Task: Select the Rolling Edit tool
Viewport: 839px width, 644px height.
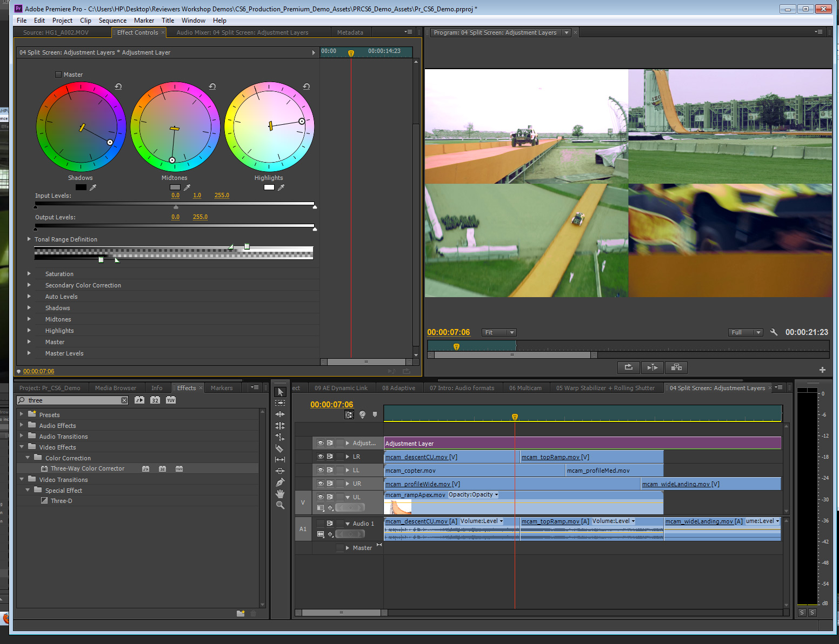Action: tap(280, 426)
